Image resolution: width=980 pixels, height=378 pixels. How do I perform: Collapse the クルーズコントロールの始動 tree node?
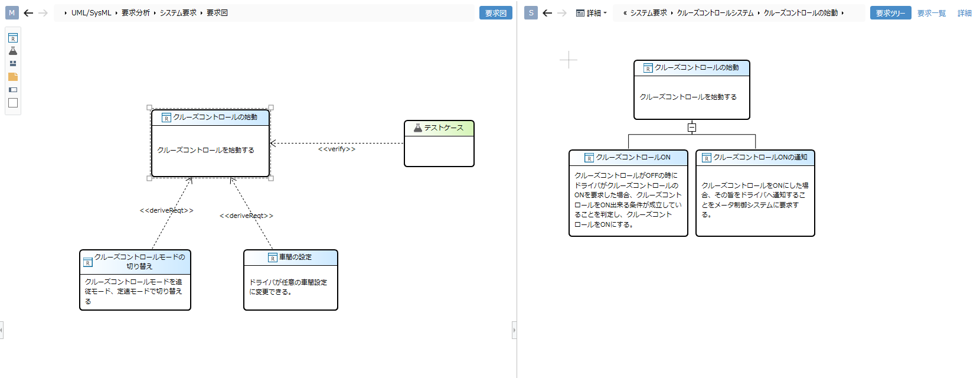tap(692, 128)
